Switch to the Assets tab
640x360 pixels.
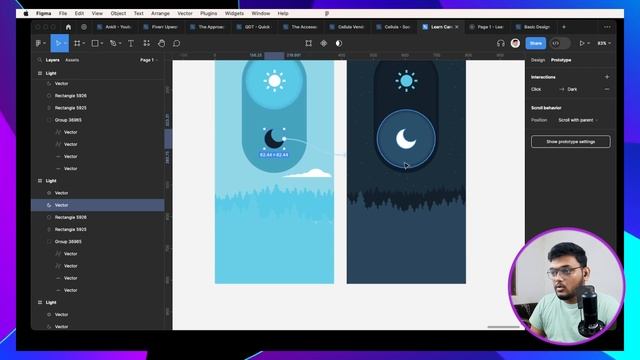72,60
